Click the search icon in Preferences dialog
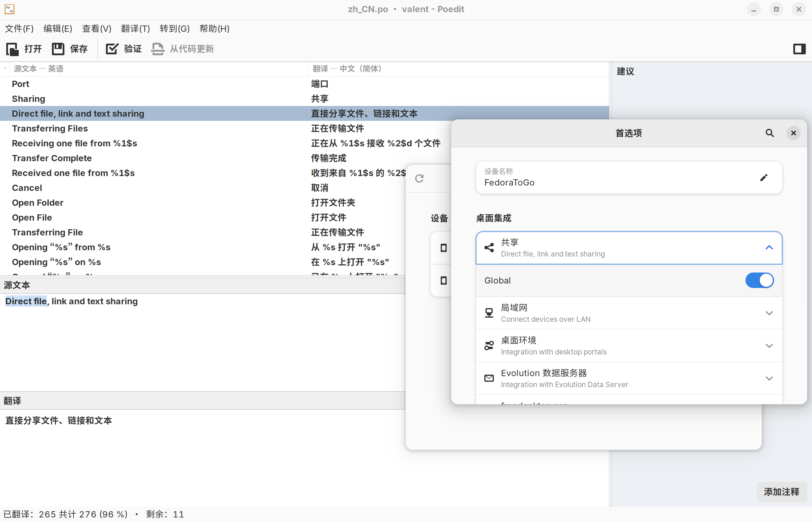 [769, 133]
